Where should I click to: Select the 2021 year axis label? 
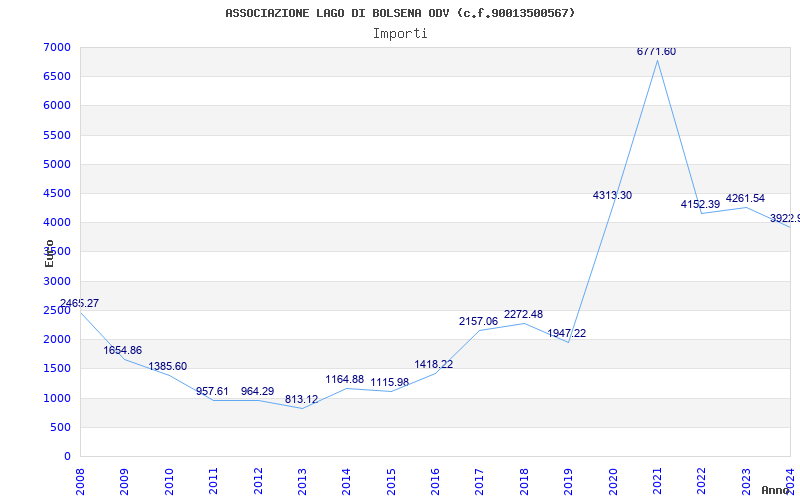657,482
